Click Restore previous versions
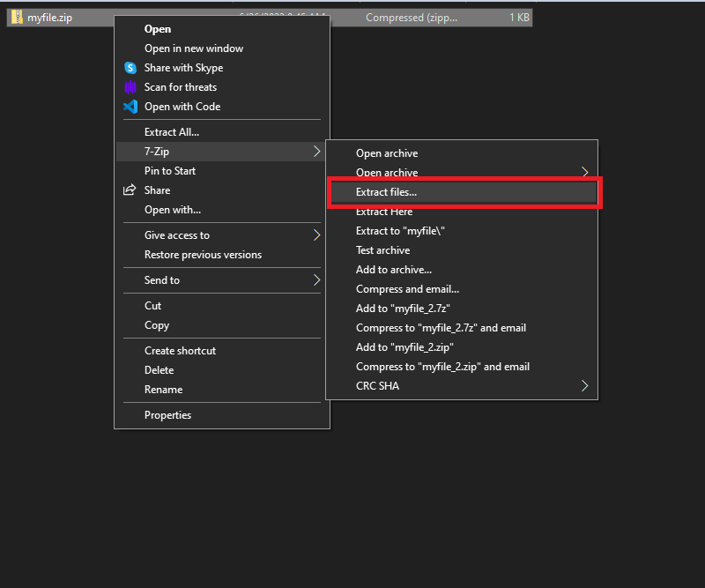This screenshot has width=705, height=588. (x=203, y=255)
